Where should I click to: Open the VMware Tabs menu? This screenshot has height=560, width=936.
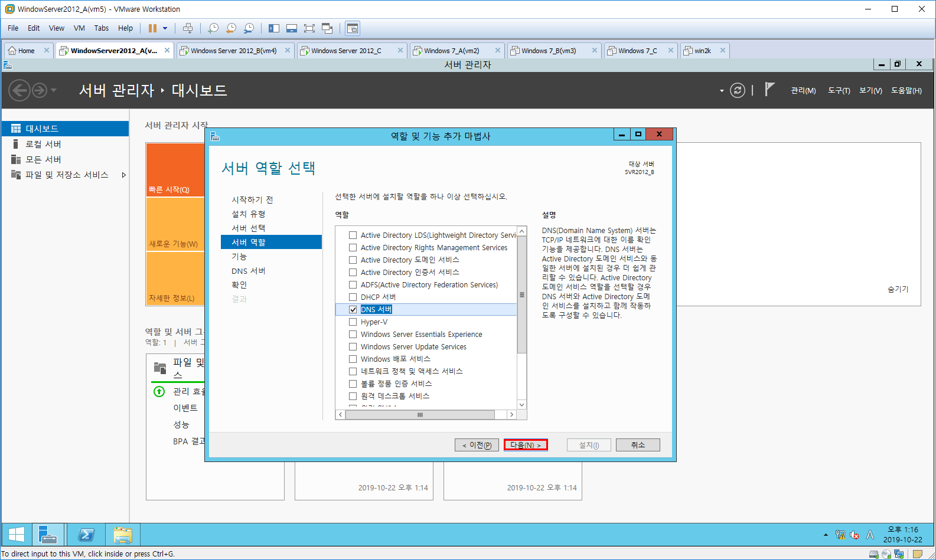pos(102,28)
